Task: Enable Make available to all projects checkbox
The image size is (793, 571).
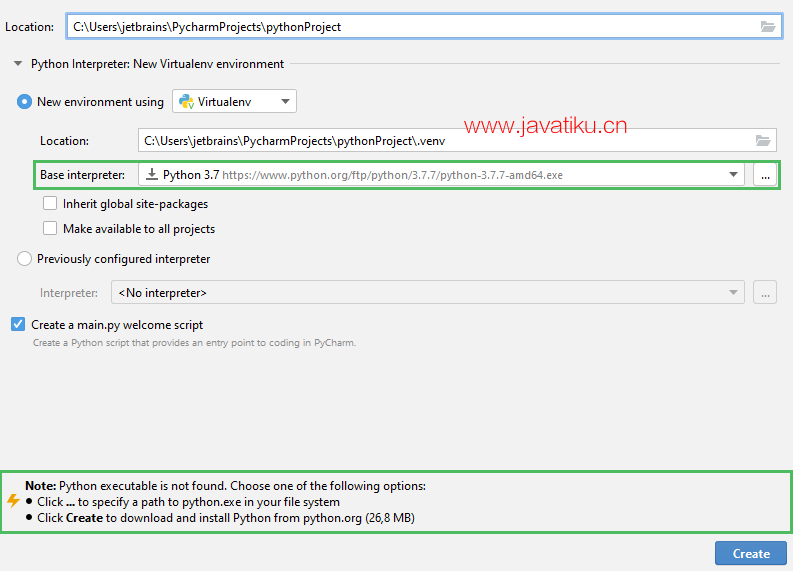Action: point(50,228)
